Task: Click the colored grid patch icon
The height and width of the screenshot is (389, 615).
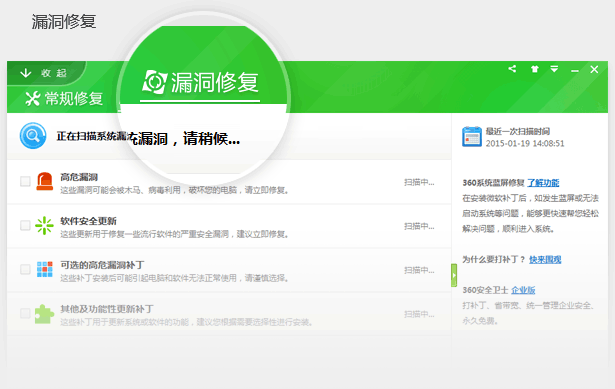Action: coord(45,269)
